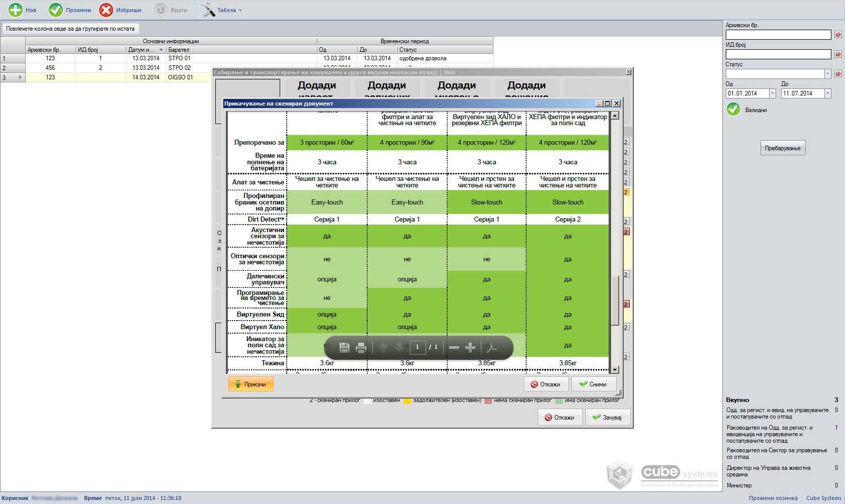Click the Пребарување search button
Image resolution: width=845 pixels, height=504 pixels.
pos(783,148)
